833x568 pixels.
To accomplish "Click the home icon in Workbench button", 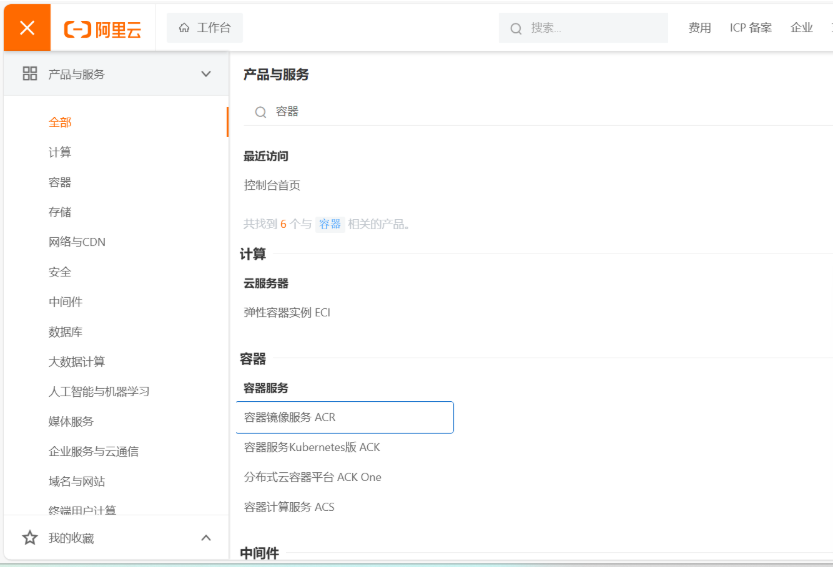I will pos(184,28).
